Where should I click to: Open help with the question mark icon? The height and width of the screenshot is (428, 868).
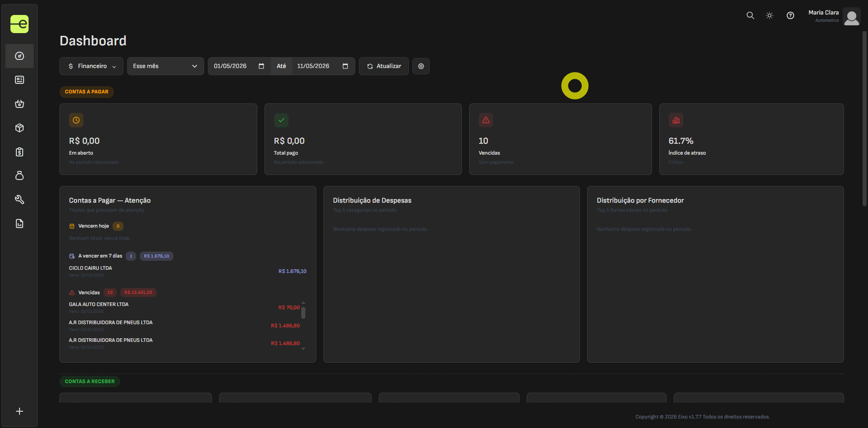click(790, 15)
